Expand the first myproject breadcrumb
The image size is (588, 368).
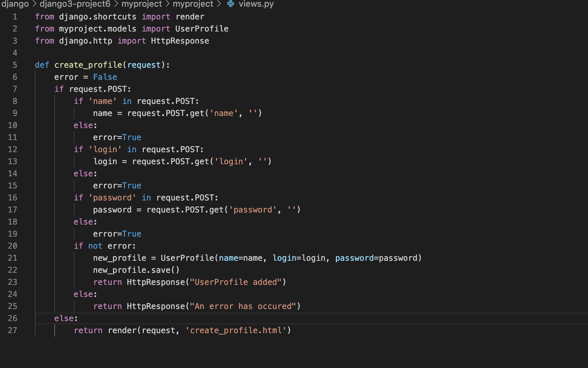[x=142, y=4]
